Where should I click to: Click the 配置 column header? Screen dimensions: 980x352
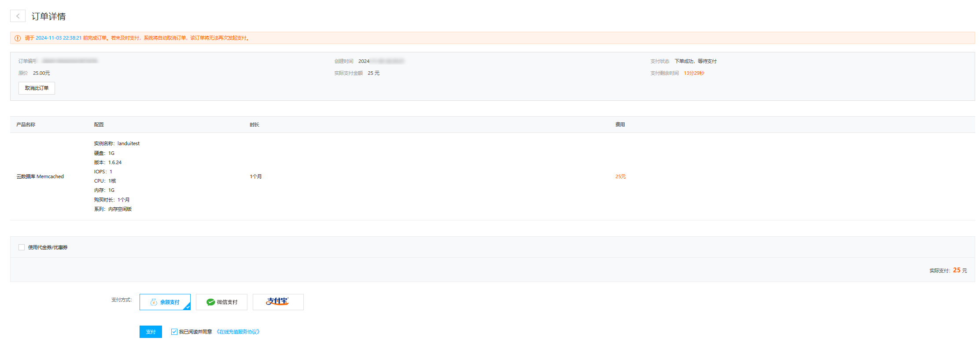click(99, 125)
